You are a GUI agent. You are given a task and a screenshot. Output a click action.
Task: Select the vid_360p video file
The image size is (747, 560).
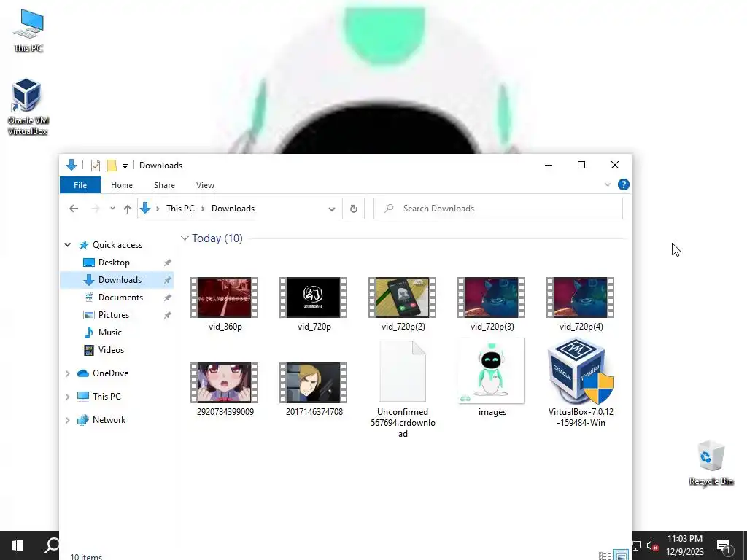[x=225, y=304]
